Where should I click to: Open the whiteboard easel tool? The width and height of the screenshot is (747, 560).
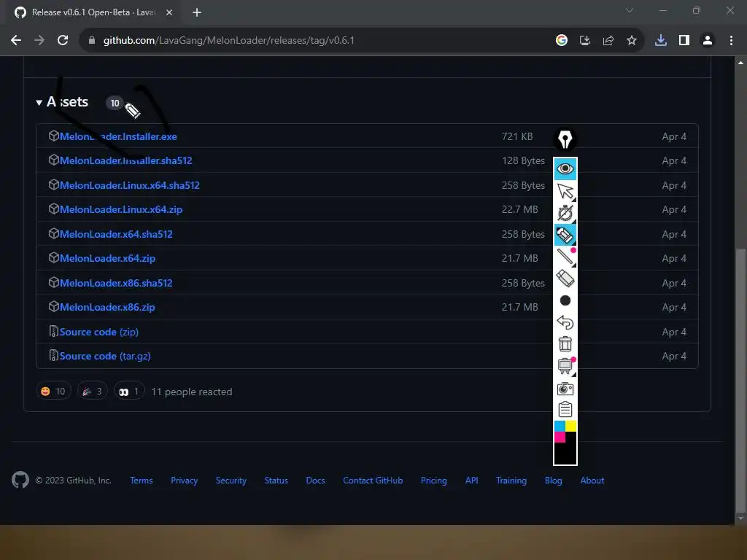[x=565, y=366]
